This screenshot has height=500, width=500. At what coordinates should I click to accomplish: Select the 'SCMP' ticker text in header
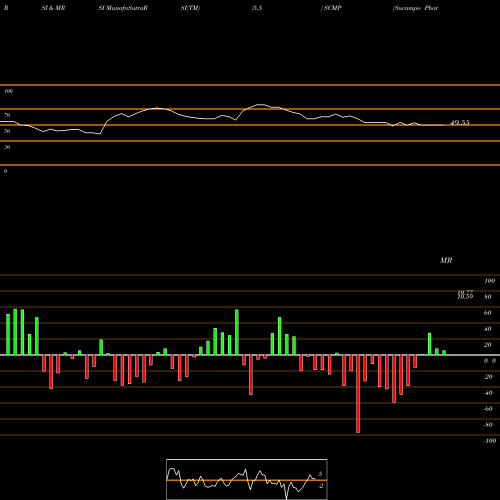(333, 8)
